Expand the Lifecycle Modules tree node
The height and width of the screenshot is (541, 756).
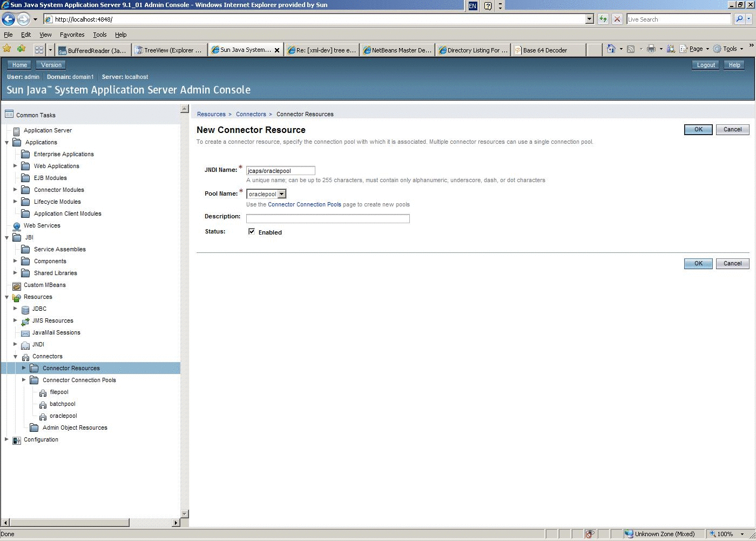(15, 202)
